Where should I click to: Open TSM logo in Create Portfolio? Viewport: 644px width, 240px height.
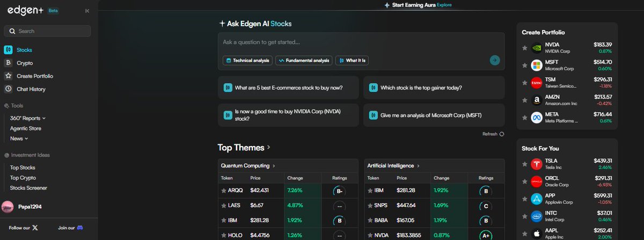click(536, 83)
